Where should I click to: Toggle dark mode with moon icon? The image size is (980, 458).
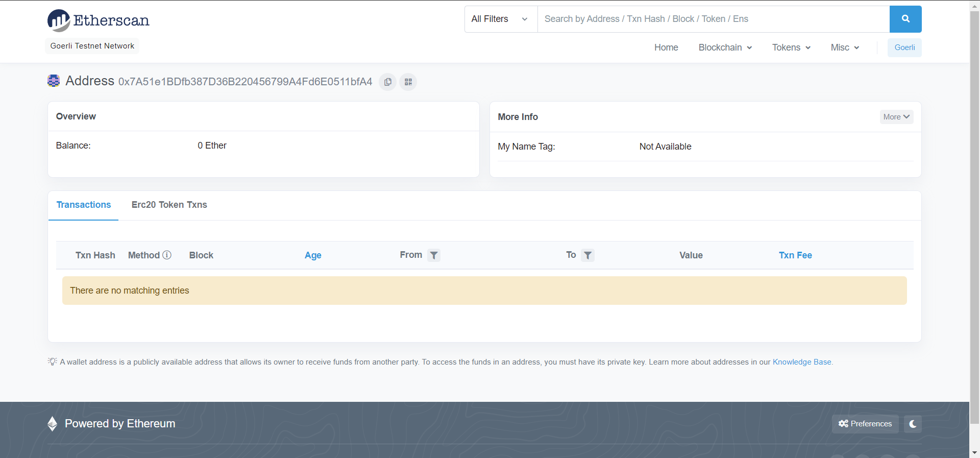pyautogui.click(x=913, y=424)
